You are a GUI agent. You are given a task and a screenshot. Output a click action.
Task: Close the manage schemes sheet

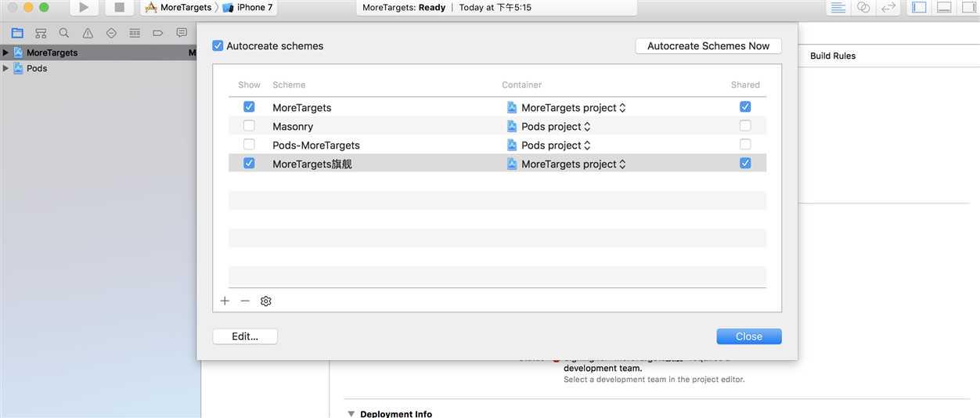click(x=749, y=336)
